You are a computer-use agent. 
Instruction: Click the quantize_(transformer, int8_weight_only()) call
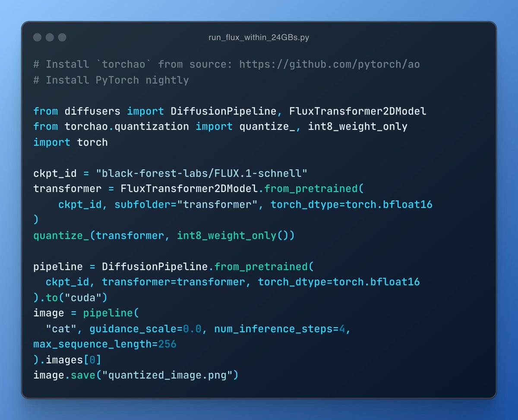click(x=164, y=236)
